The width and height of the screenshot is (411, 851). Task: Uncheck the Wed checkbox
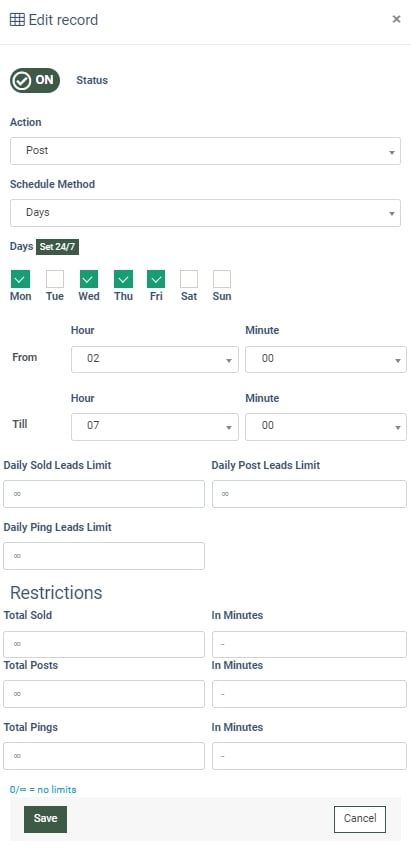tap(89, 279)
